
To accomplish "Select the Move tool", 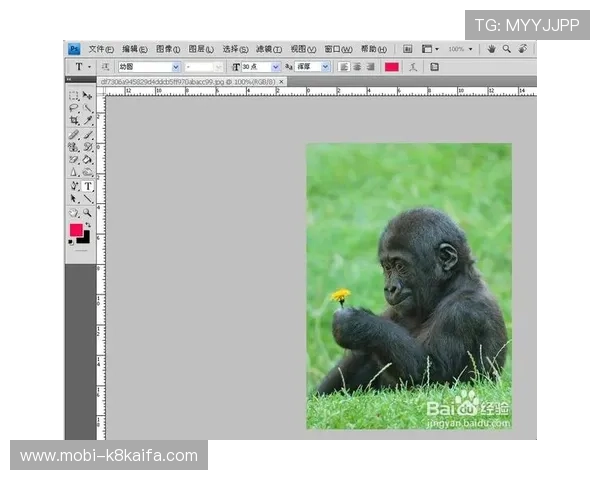I will pos(88,96).
